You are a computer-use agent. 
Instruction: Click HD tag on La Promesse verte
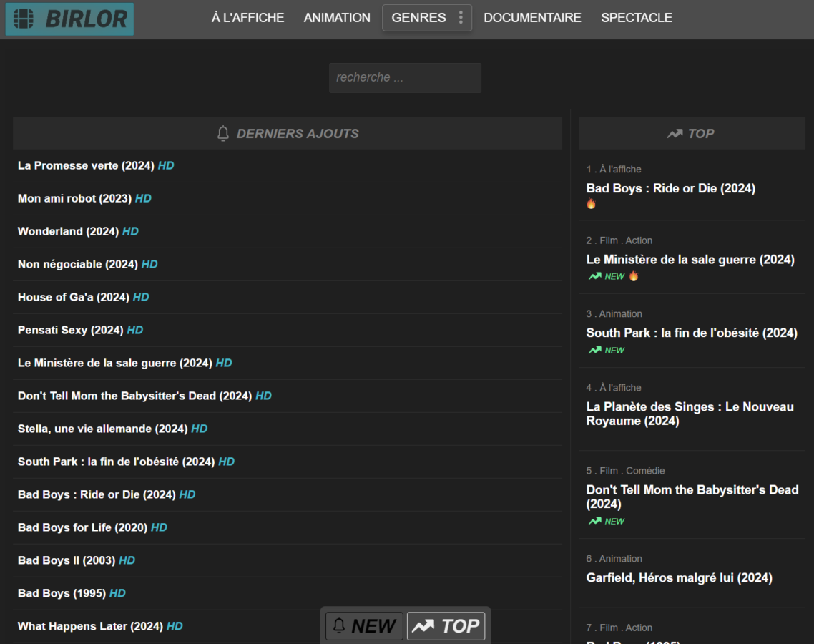[x=166, y=166]
